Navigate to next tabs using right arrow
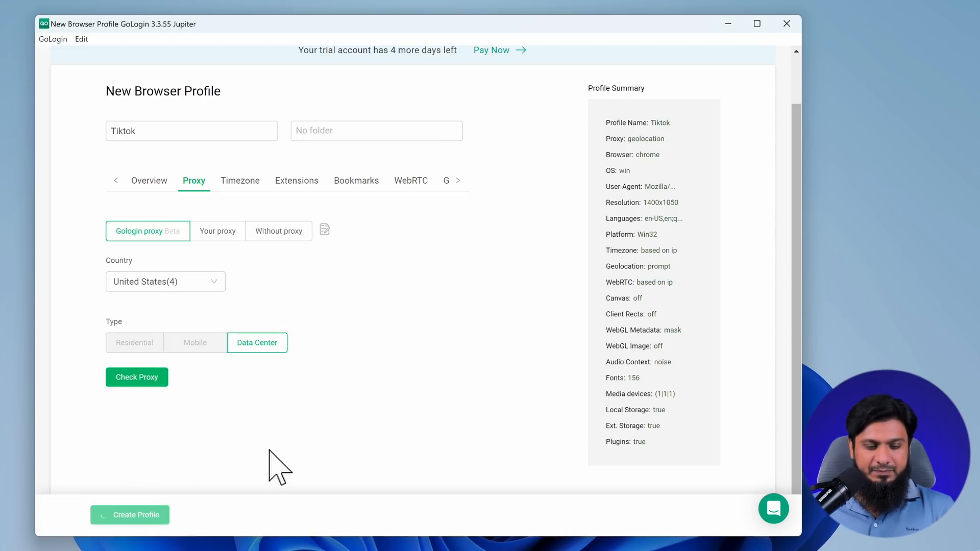980x551 pixels. coord(458,180)
